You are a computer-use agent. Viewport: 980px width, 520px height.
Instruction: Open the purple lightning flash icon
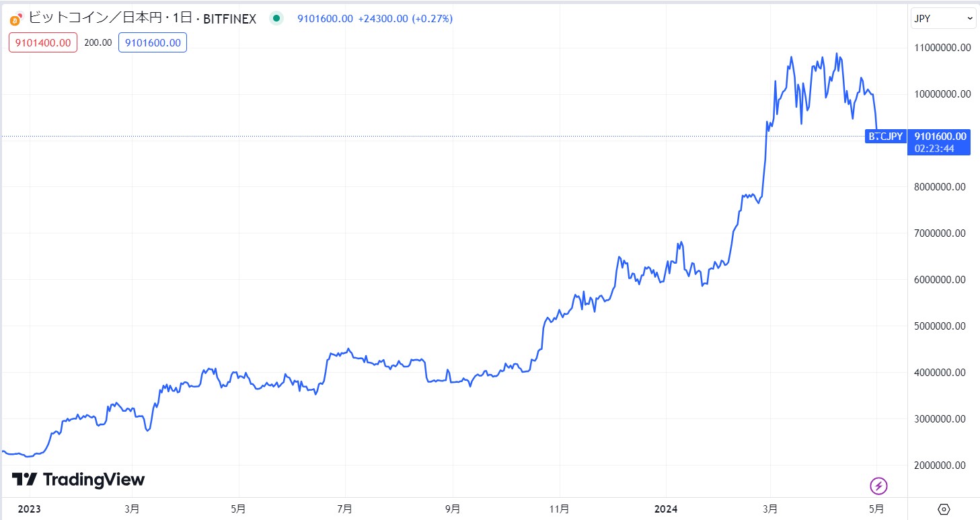coord(878,485)
